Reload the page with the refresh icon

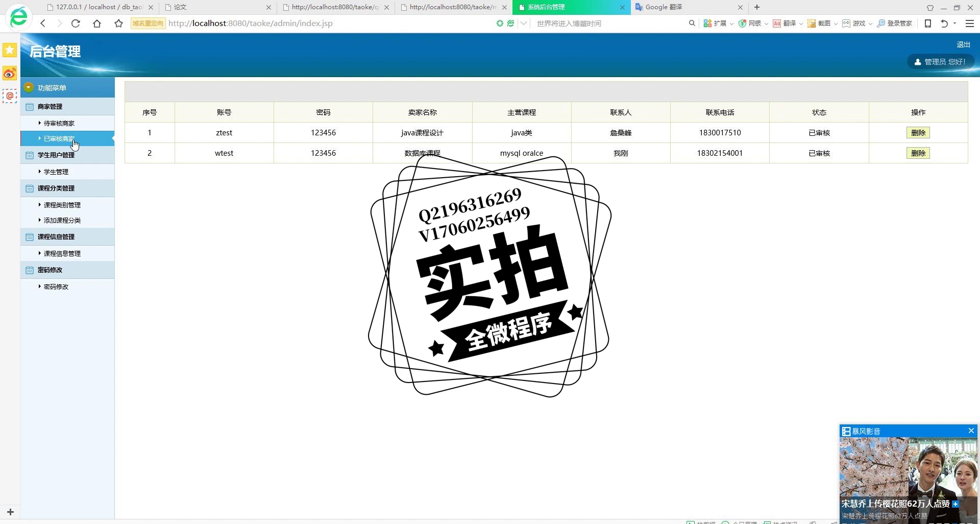point(76,23)
